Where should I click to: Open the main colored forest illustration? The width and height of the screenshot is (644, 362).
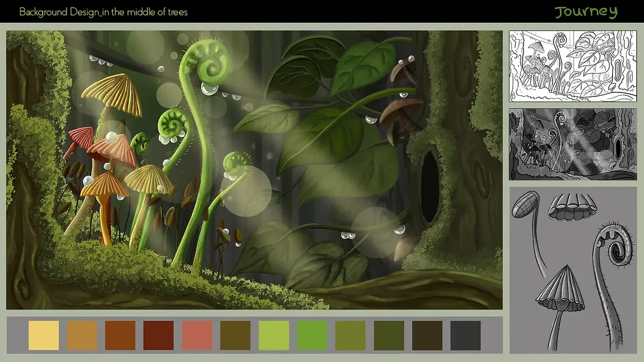coord(254,170)
